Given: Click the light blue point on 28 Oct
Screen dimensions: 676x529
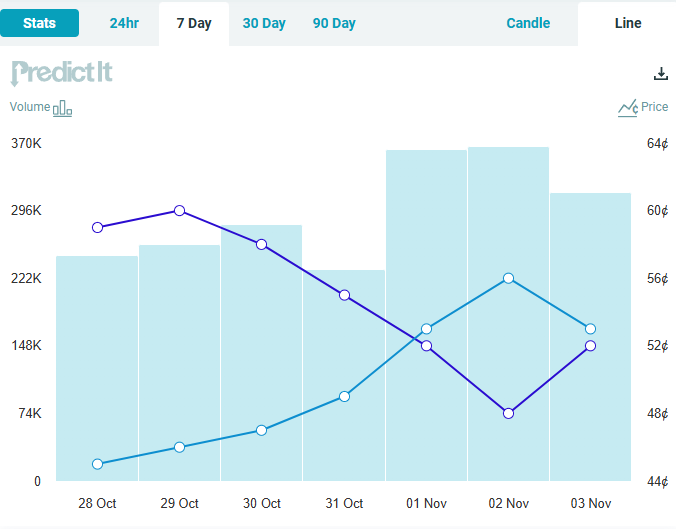Looking at the screenshot, I should coord(97,464).
